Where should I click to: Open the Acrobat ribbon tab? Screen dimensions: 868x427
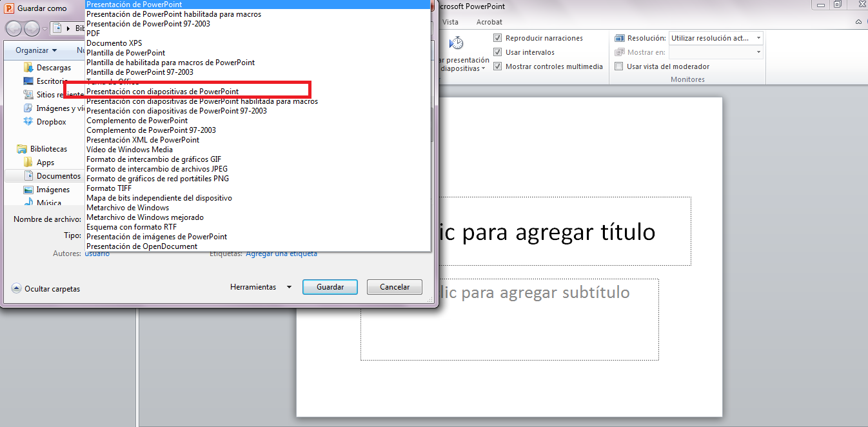(489, 22)
